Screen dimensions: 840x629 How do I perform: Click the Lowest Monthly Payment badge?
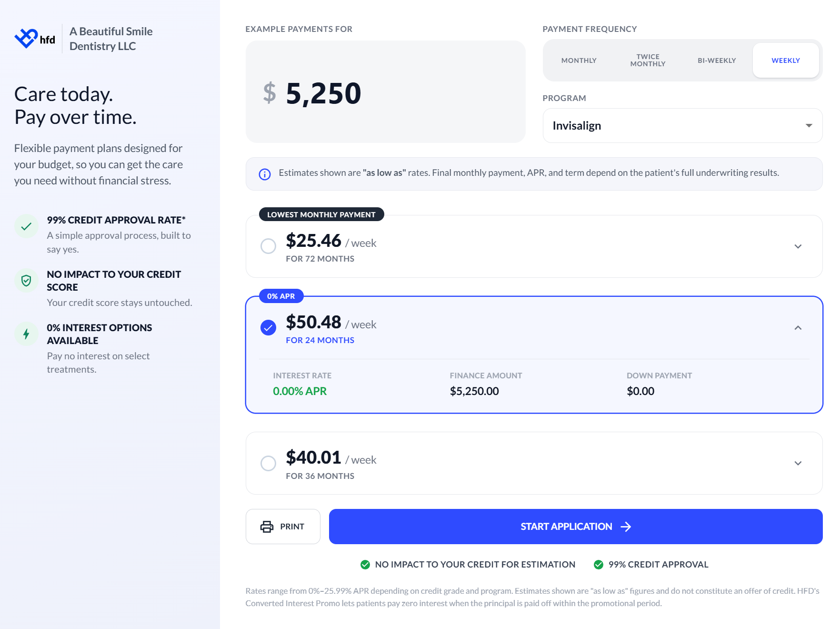[x=321, y=215]
